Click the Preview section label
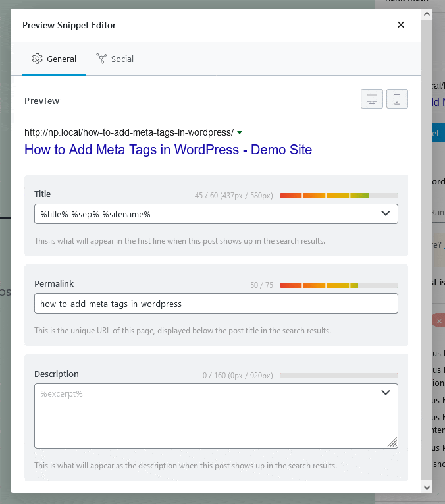 [42, 101]
